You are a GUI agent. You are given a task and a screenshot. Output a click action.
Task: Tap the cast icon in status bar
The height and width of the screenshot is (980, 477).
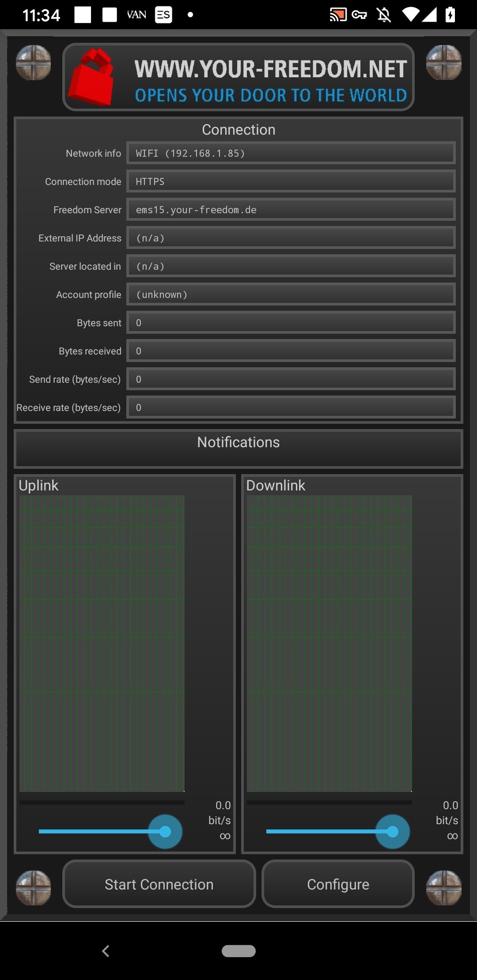pos(338,15)
